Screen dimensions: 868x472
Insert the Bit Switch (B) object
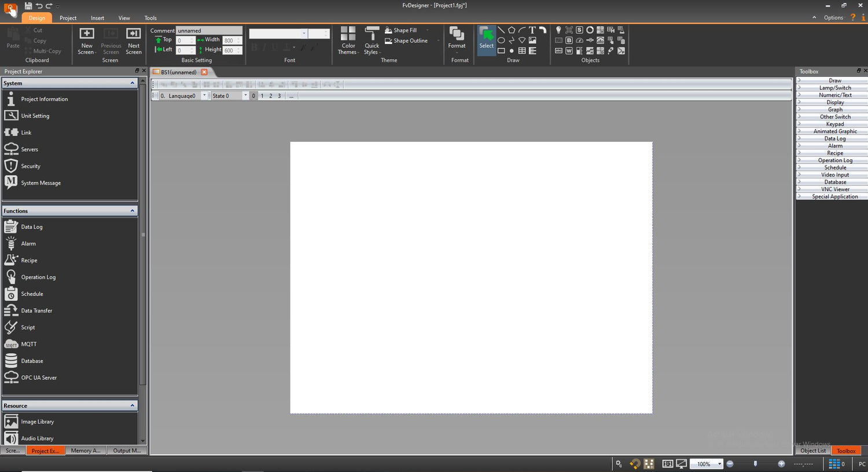tap(569, 41)
